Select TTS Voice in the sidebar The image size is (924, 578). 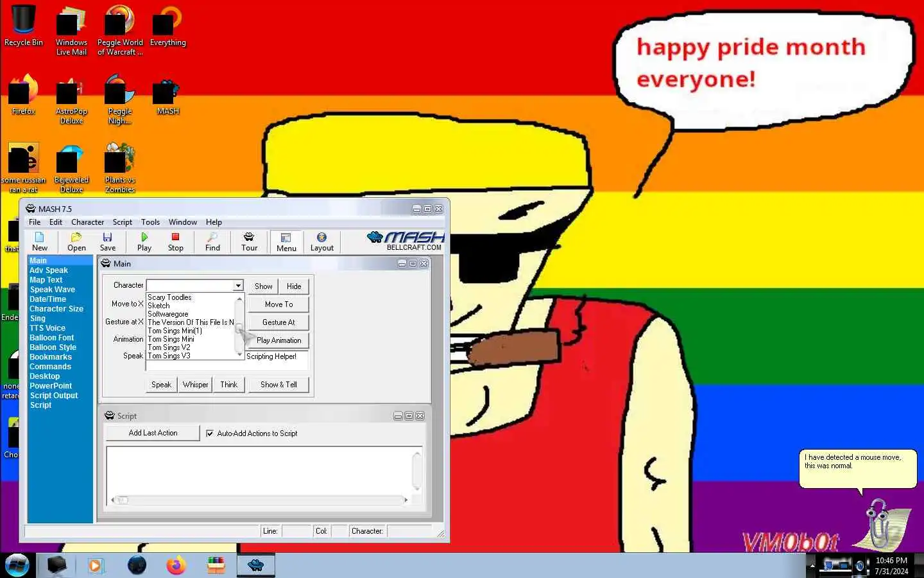47,328
